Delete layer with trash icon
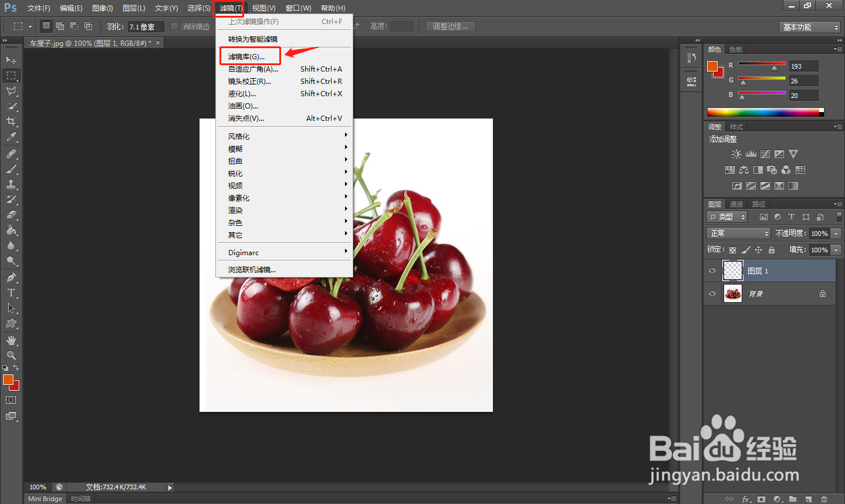Screen dimensions: 845x504 (824, 499)
